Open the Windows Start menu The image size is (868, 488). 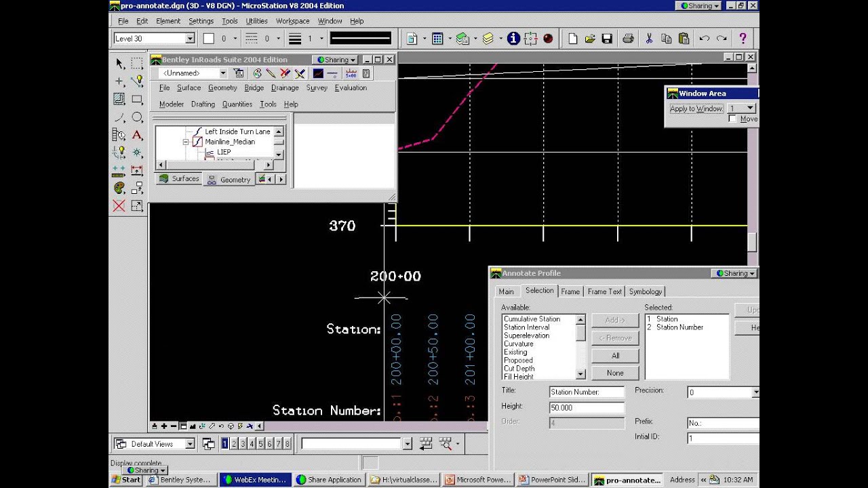pos(126,480)
